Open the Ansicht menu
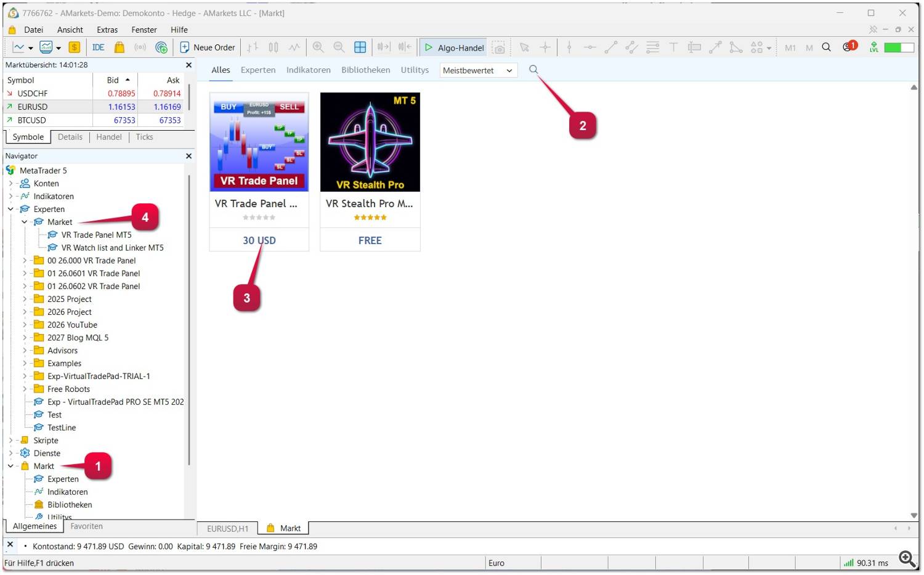The height and width of the screenshot is (575, 924). (70, 30)
